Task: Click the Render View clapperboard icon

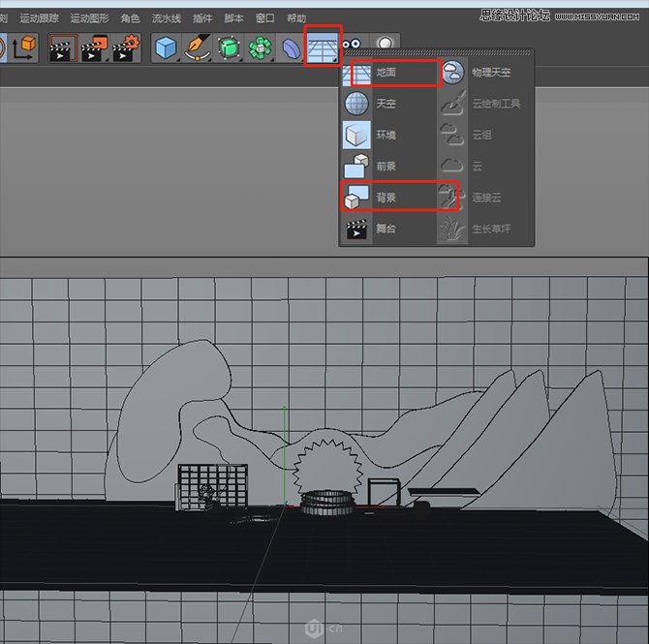Action: (x=63, y=47)
